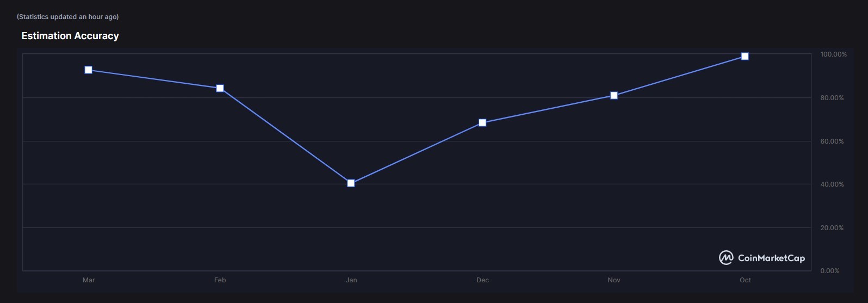
Task: Click the 100.00% axis label
Action: [833, 54]
